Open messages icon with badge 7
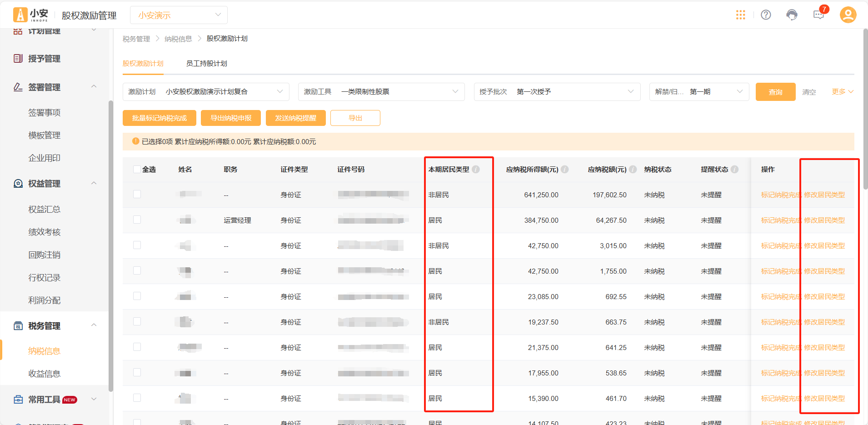 pyautogui.click(x=819, y=15)
